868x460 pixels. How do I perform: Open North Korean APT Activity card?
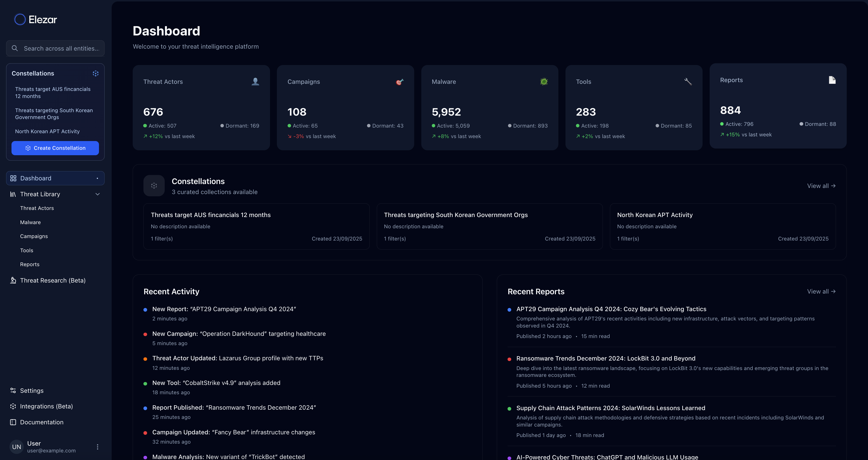point(722,227)
